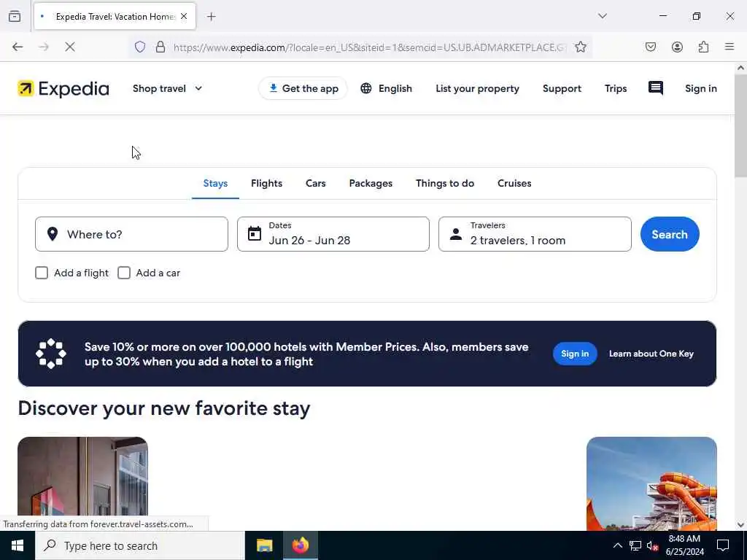Open the Firefox account icon
This screenshot has height=560, width=747.
tap(677, 47)
